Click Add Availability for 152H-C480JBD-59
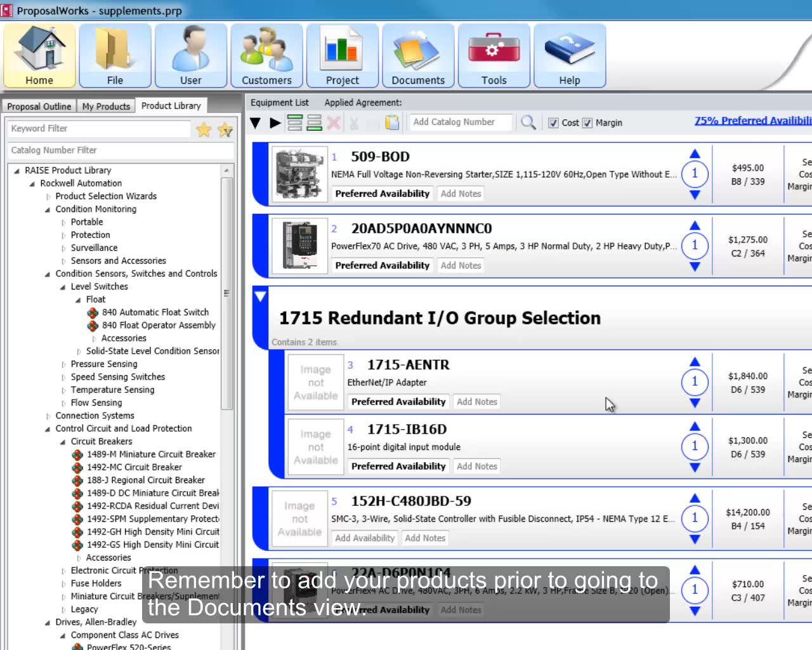The height and width of the screenshot is (650, 812). tap(365, 538)
